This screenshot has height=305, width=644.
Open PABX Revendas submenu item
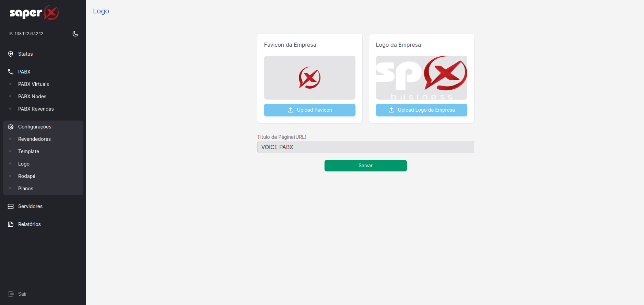click(36, 109)
